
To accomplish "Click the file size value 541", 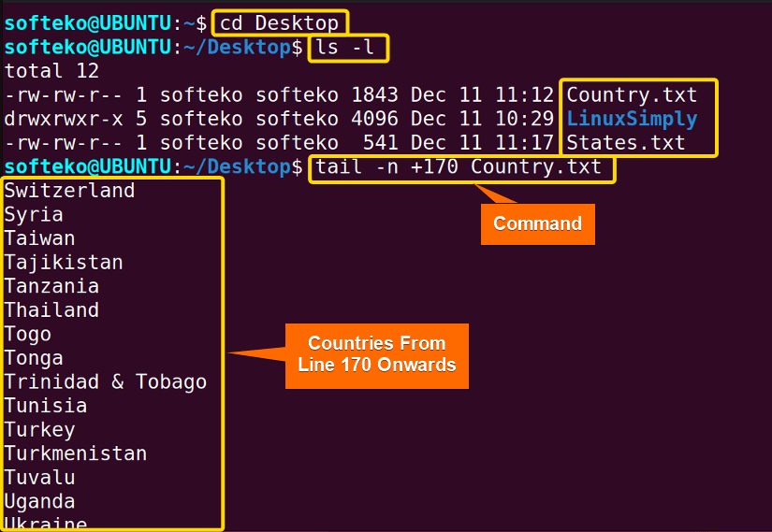I will [381, 143].
